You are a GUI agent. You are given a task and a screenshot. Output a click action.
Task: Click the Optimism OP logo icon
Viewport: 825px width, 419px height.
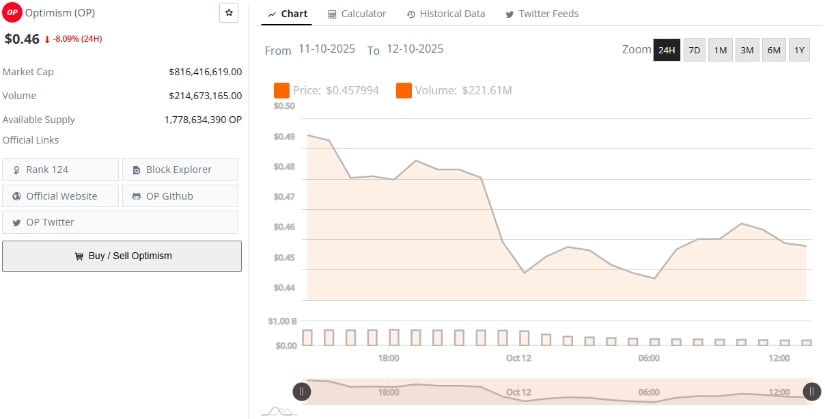point(13,14)
